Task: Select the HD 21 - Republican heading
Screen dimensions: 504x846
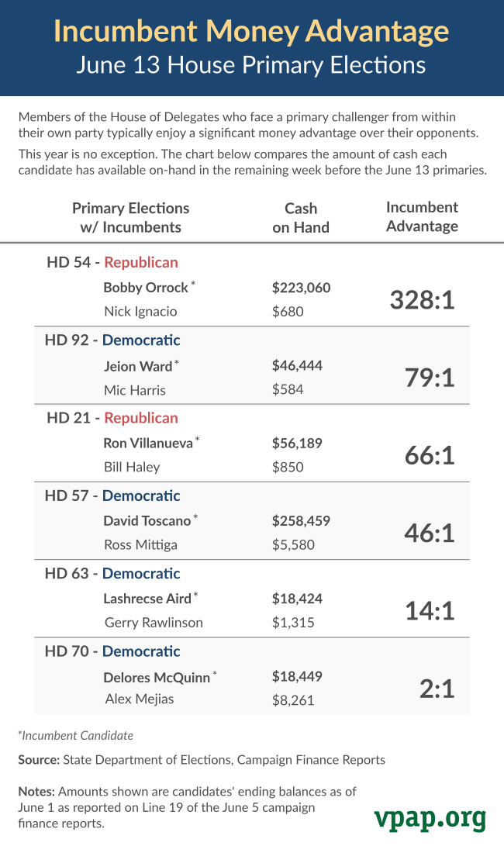Action: click(112, 418)
